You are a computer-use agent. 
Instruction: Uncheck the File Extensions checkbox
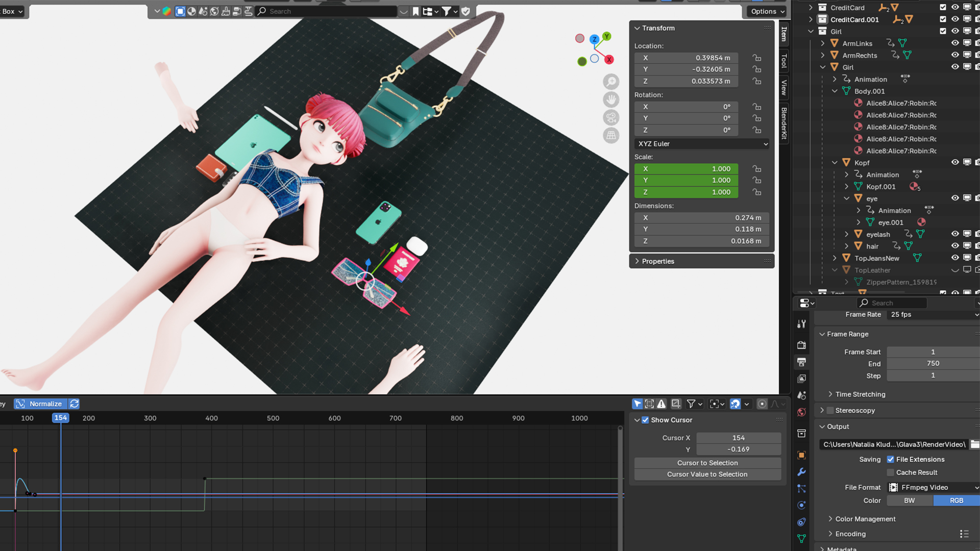891,459
